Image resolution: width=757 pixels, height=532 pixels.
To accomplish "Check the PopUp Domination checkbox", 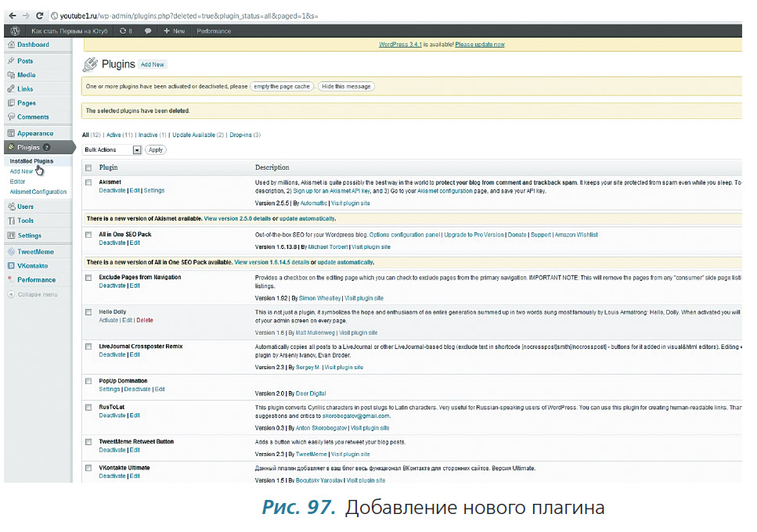I will click(x=88, y=381).
